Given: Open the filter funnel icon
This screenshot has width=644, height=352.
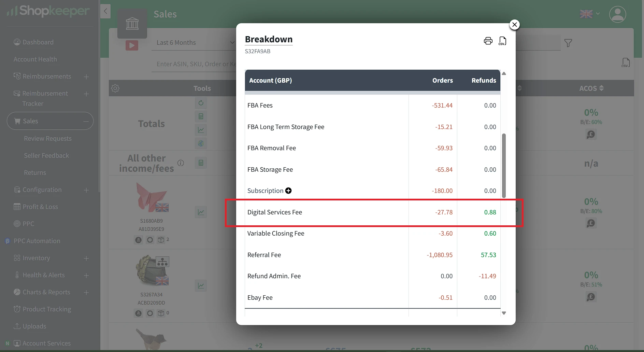Looking at the screenshot, I should (x=568, y=43).
